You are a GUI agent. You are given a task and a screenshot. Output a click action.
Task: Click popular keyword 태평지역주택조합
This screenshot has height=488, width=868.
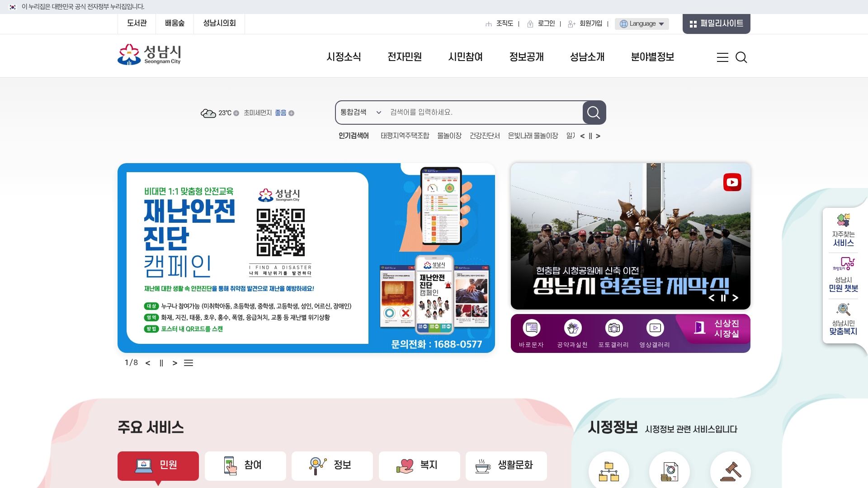tap(405, 136)
